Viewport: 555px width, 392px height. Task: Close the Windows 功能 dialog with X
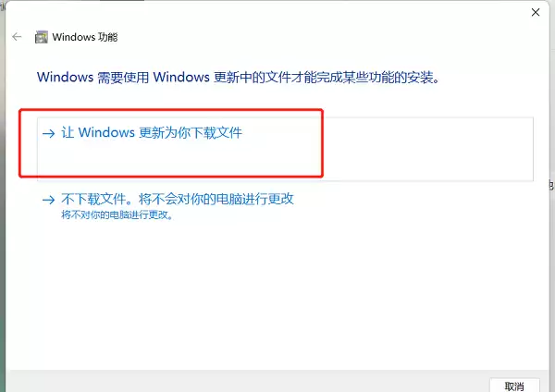click(536, 12)
